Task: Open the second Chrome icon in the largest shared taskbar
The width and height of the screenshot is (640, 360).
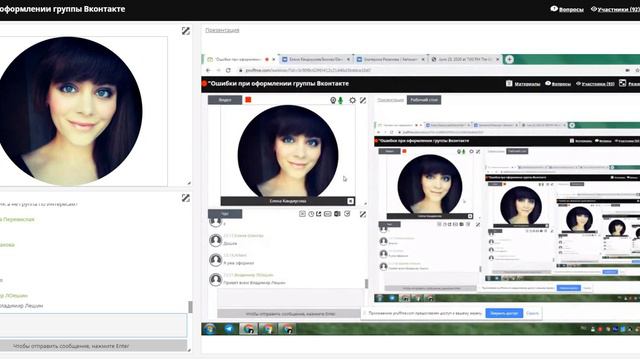Action: pyautogui.click(x=268, y=329)
